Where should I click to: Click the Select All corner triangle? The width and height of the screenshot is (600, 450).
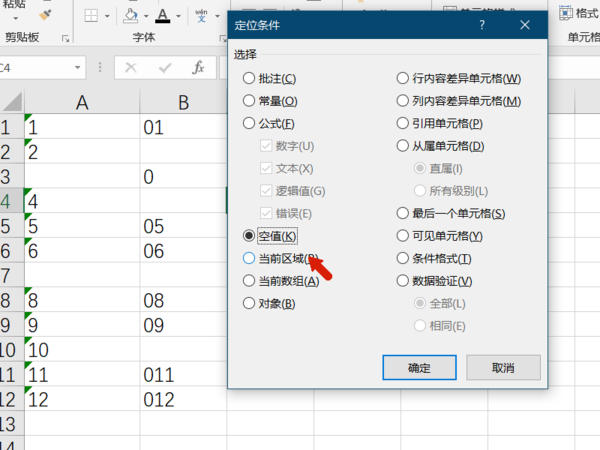pyautogui.click(x=11, y=102)
